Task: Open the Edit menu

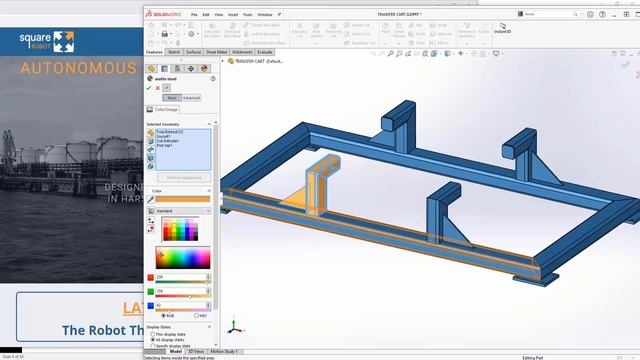Action: pos(206,15)
